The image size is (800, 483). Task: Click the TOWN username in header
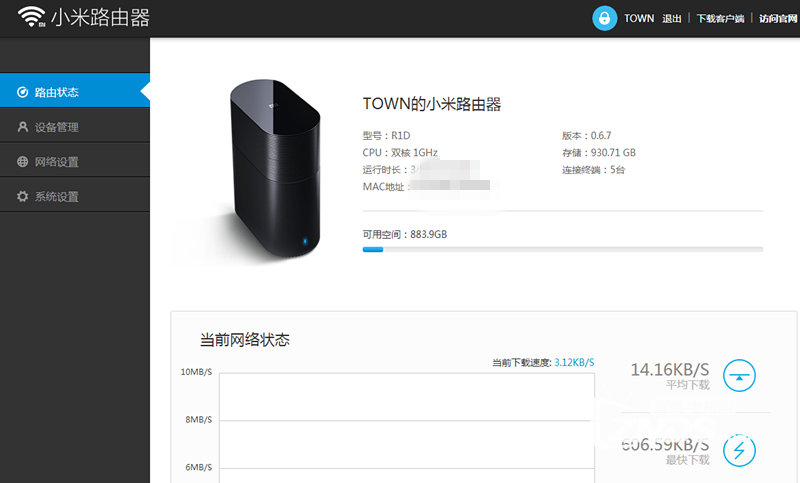click(639, 18)
